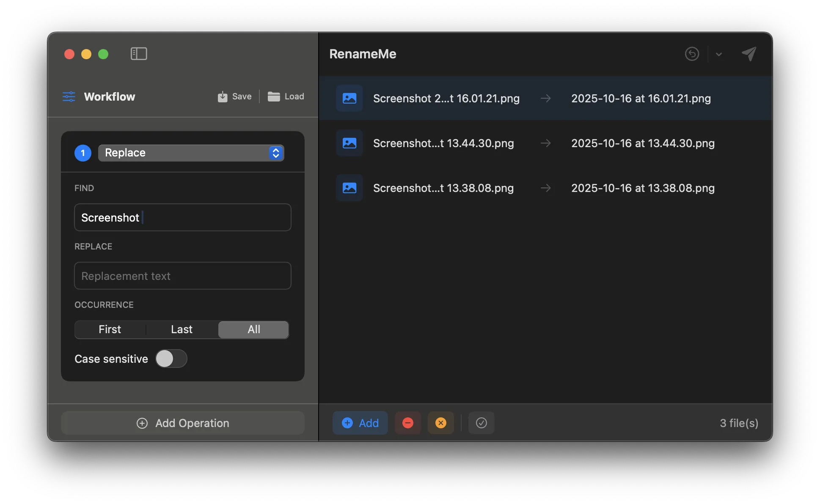The width and height of the screenshot is (820, 504).
Task: Click the red remove file icon
Action: (407, 423)
